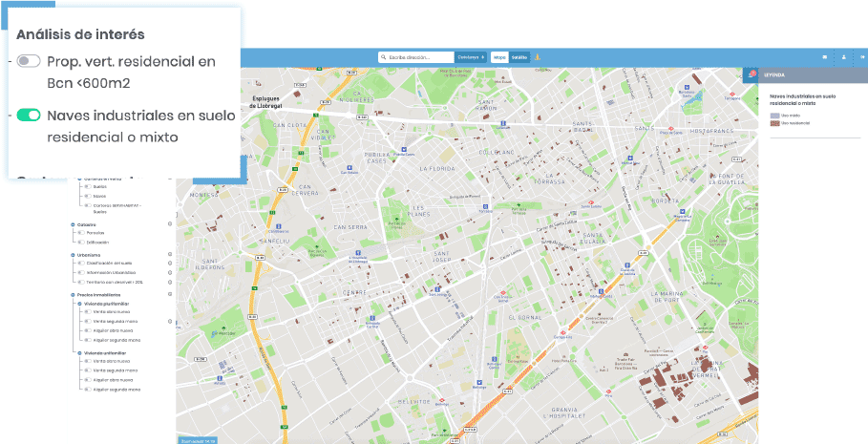Click the 'BELLVITGE' map label

point(415,401)
